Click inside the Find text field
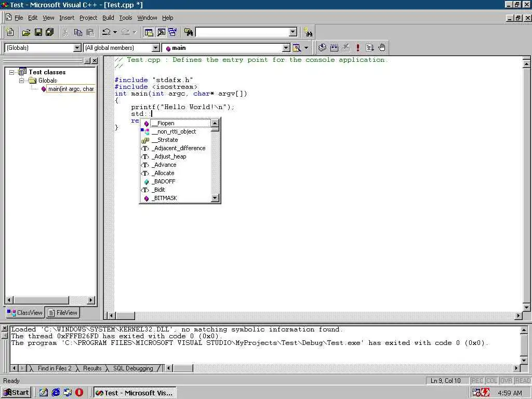Screen dimensions: 532x399 (242, 32)
